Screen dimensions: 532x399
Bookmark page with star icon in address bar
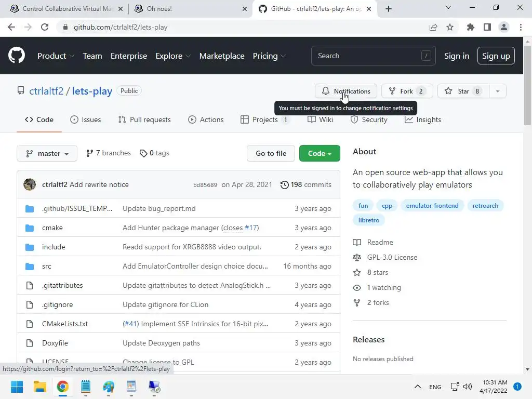(450, 27)
